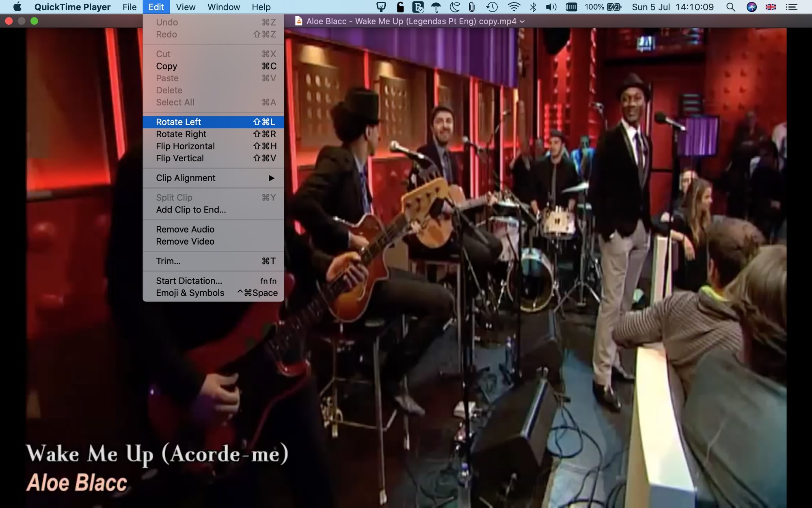Open the Time Machine status icon
Screen dimensions: 812x508
pos(492,7)
